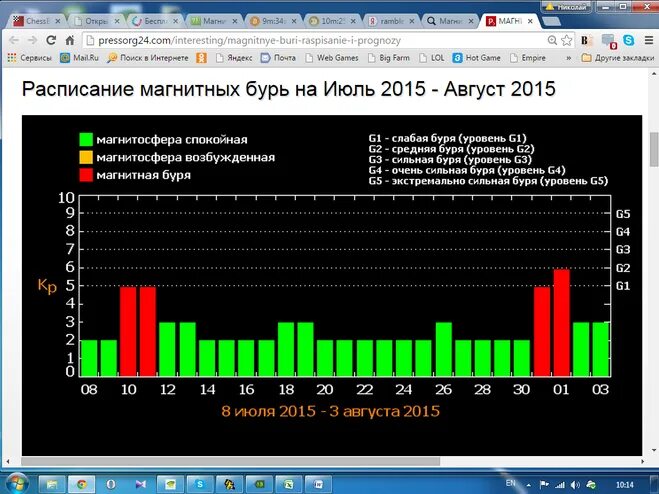Open the chat notification extension icon

point(609,41)
